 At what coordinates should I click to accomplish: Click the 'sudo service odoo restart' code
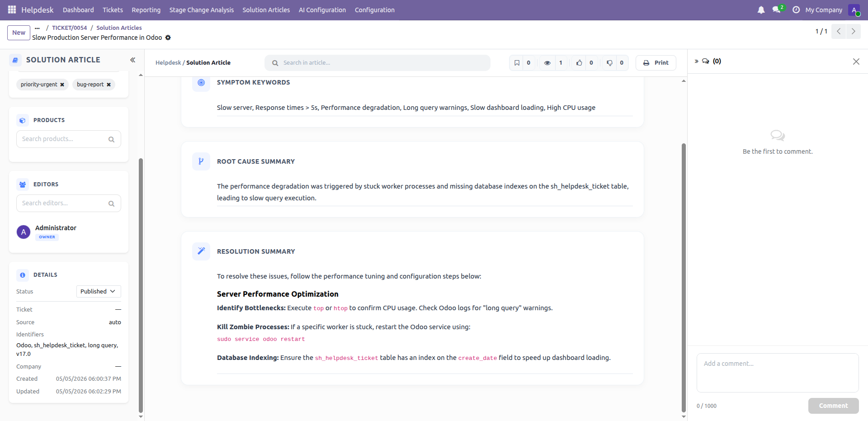click(x=261, y=339)
